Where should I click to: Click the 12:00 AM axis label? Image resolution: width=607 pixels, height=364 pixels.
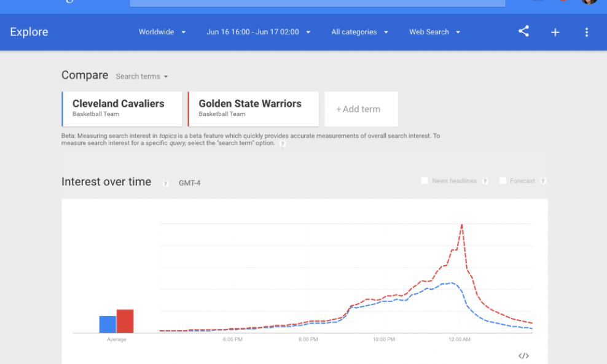460,339
